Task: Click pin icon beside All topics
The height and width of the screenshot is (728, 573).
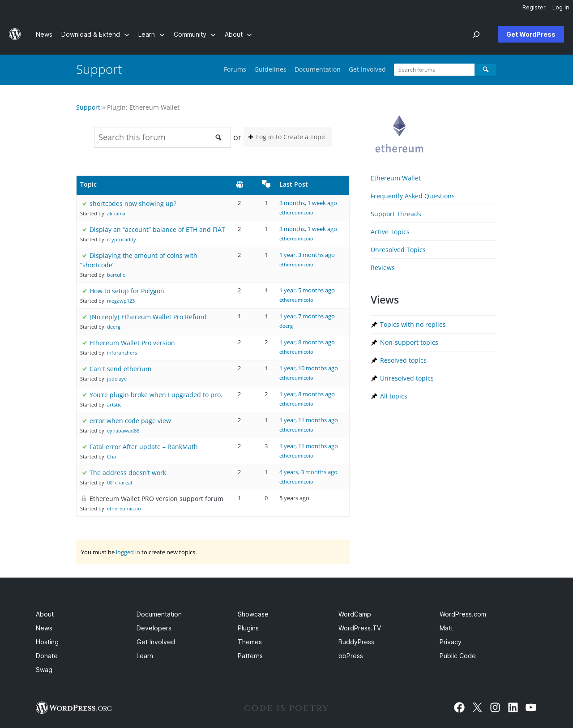Action: (x=374, y=396)
